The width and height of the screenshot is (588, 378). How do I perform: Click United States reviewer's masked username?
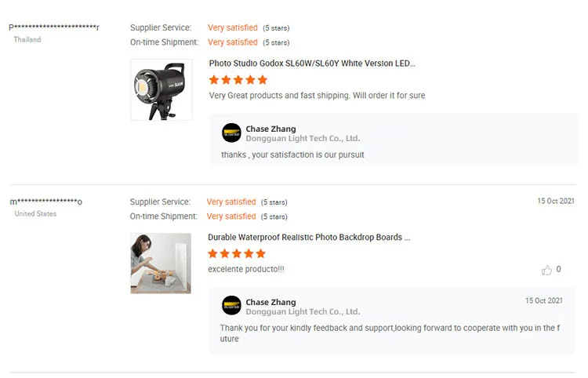(45, 202)
